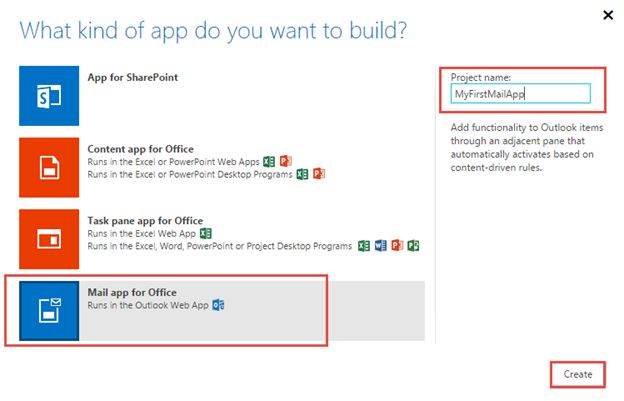Screen dimensions: 624x401
Task: Close the app type dialog
Action: (608, 16)
